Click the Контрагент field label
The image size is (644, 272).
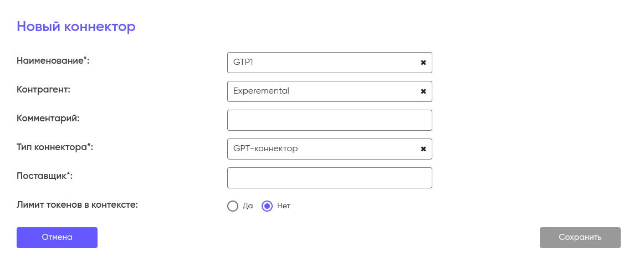44,89
